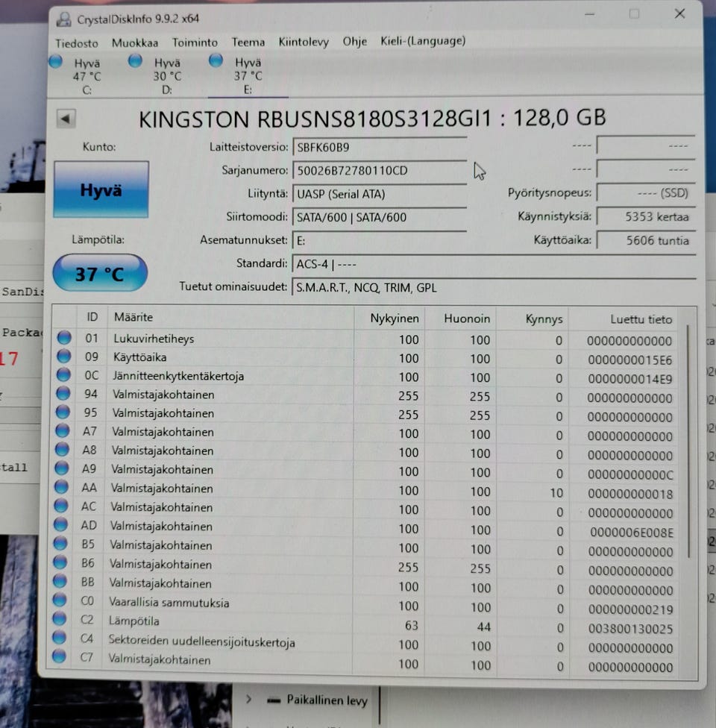Open the Ohje menu

coord(354,41)
